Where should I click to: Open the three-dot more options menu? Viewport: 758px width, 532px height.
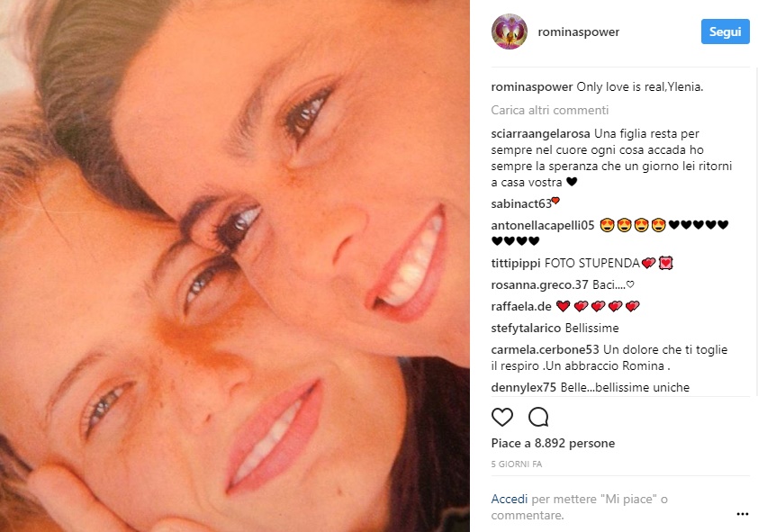pos(743,514)
